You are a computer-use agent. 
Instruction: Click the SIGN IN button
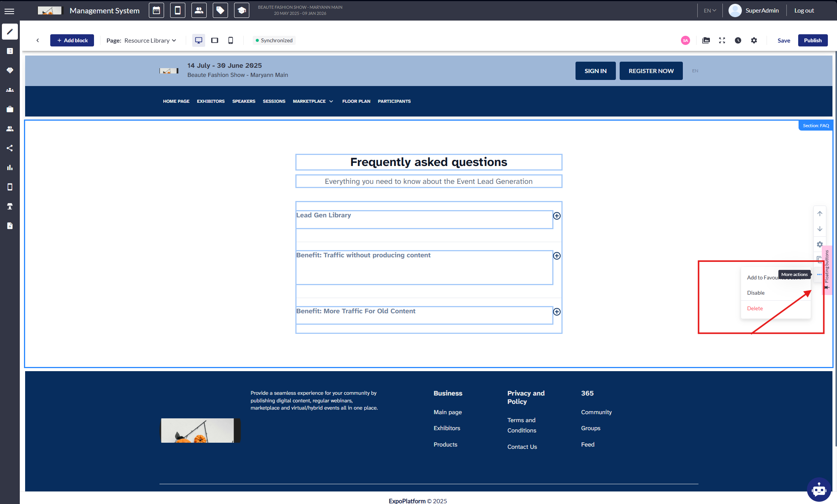595,71
